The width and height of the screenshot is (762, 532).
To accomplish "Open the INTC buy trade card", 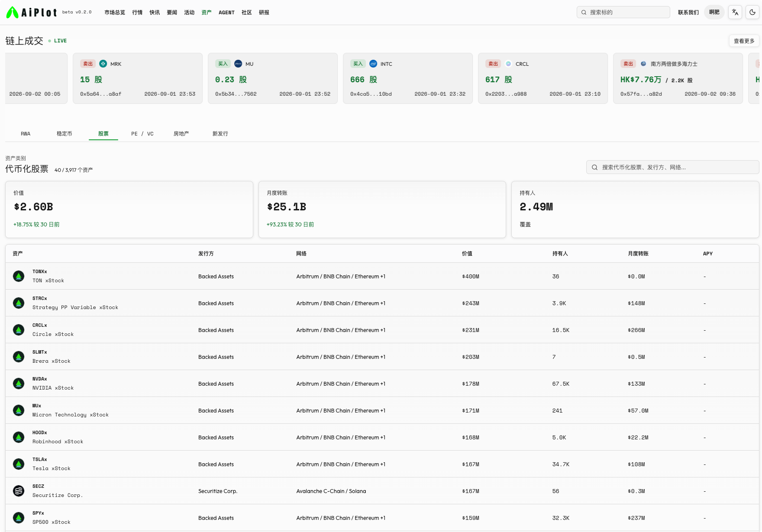I will (x=408, y=78).
